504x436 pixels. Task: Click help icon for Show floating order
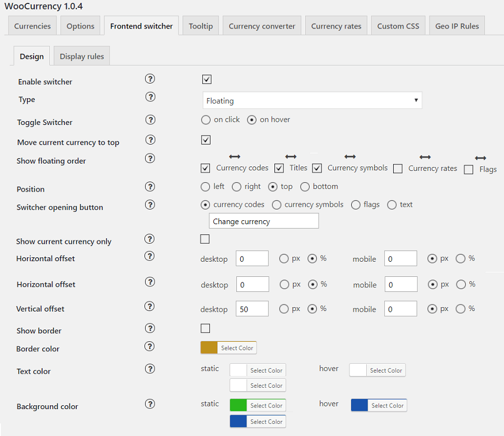[x=150, y=158]
